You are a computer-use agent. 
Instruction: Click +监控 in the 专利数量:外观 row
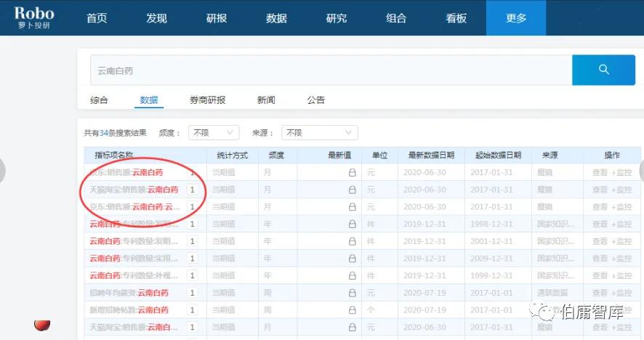click(x=621, y=275)
